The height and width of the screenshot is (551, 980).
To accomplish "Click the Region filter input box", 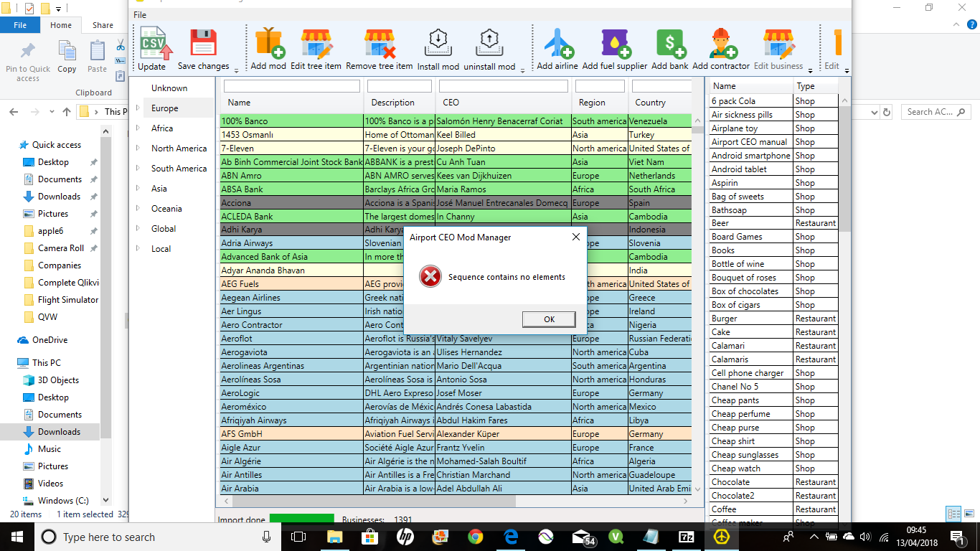I will [600, 86].
